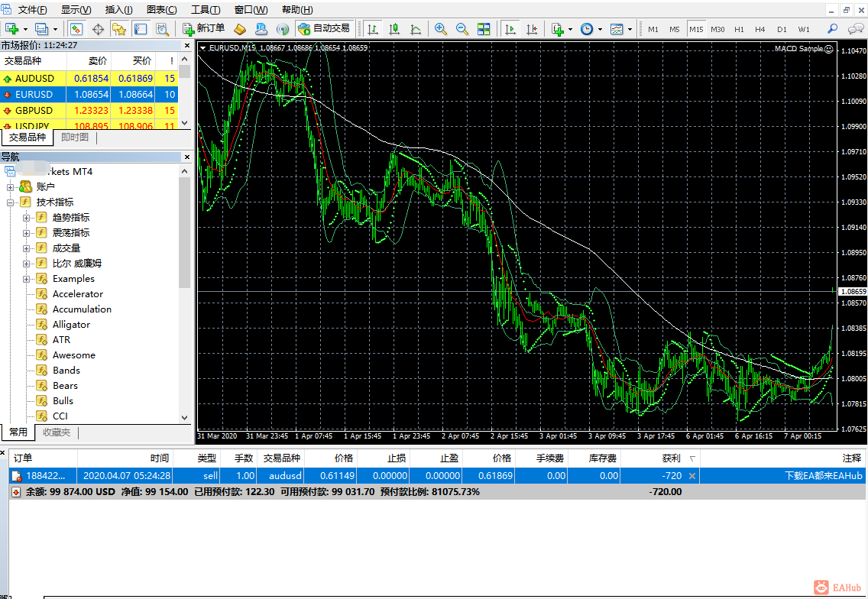This screenshot has height=599, width=868.
Task: Expand the 技术指标 tree node
Action: pos(11,202)
